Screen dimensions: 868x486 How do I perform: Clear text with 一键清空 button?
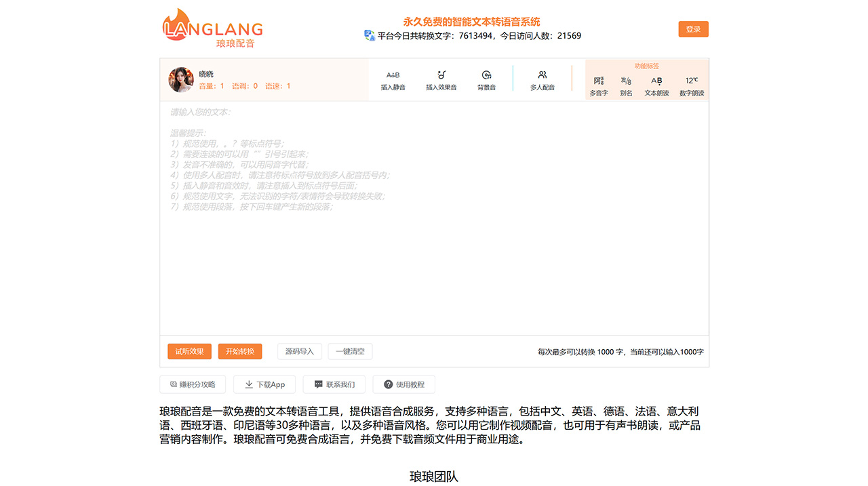(351, 351)
